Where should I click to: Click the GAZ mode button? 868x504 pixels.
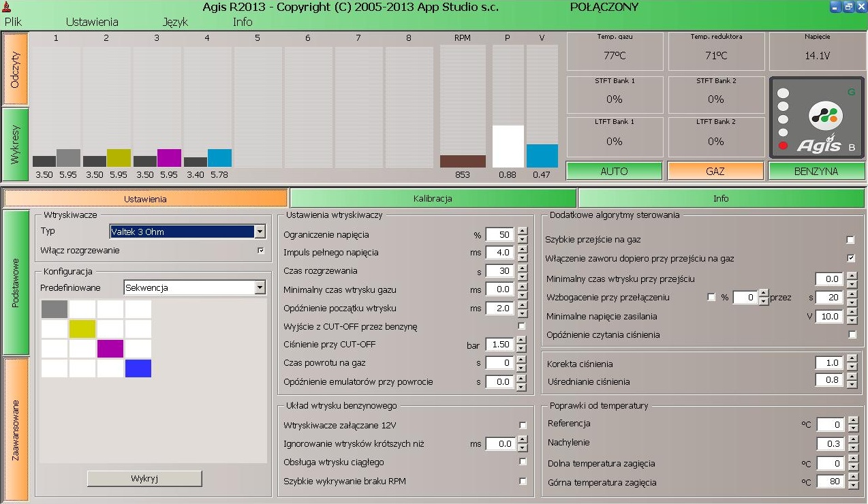pos(715,171)
